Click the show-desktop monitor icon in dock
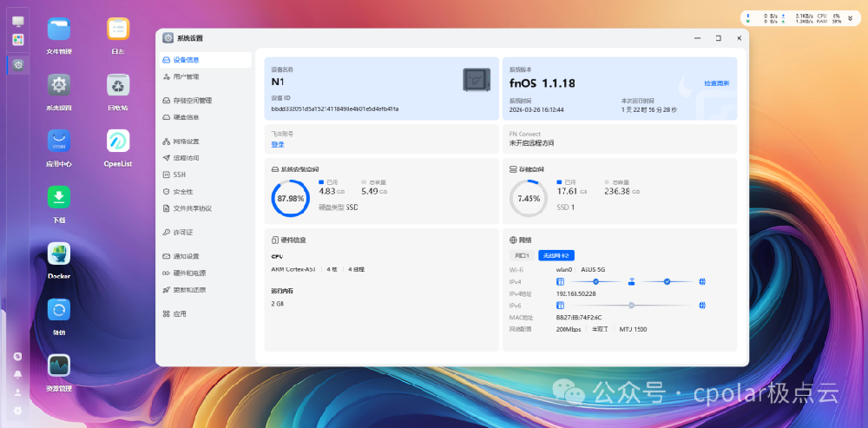This screenshot has height=428, width=868. 18,21
